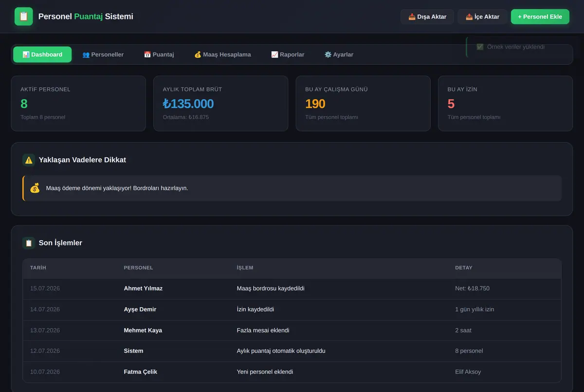The image size is (584, 392).
Task: Click the 'Net: ₺18.750' detail cell
Action: pyautogui.click(x=472, y=288)
